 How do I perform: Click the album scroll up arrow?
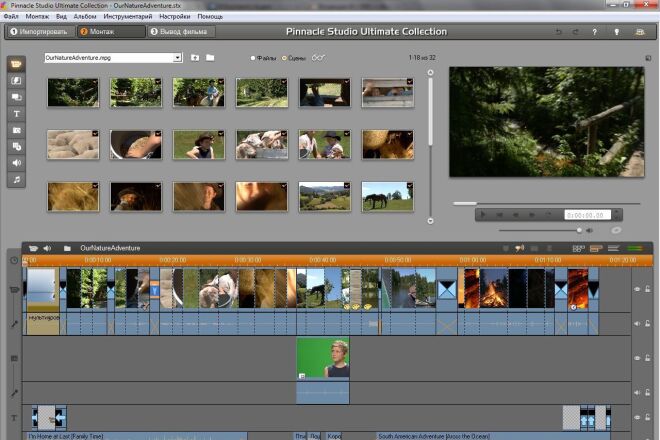[x=430, y=72]
